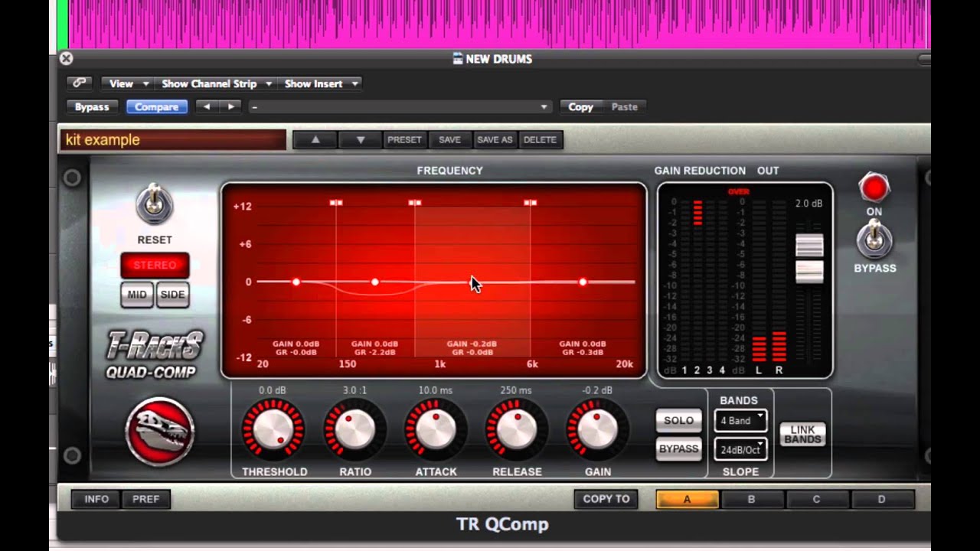Select next preset with down arrow
The image size is (980, 551).
pos(360,140)
